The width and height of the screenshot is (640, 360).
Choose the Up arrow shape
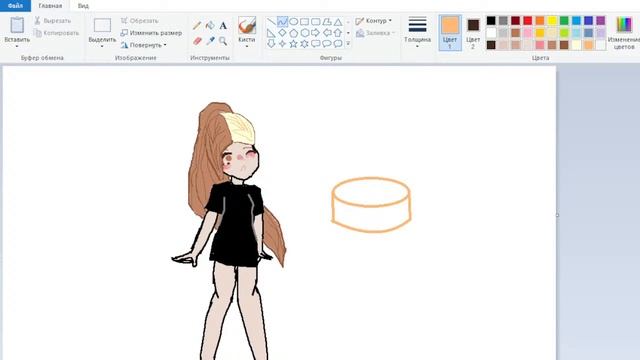coord(338,33)
